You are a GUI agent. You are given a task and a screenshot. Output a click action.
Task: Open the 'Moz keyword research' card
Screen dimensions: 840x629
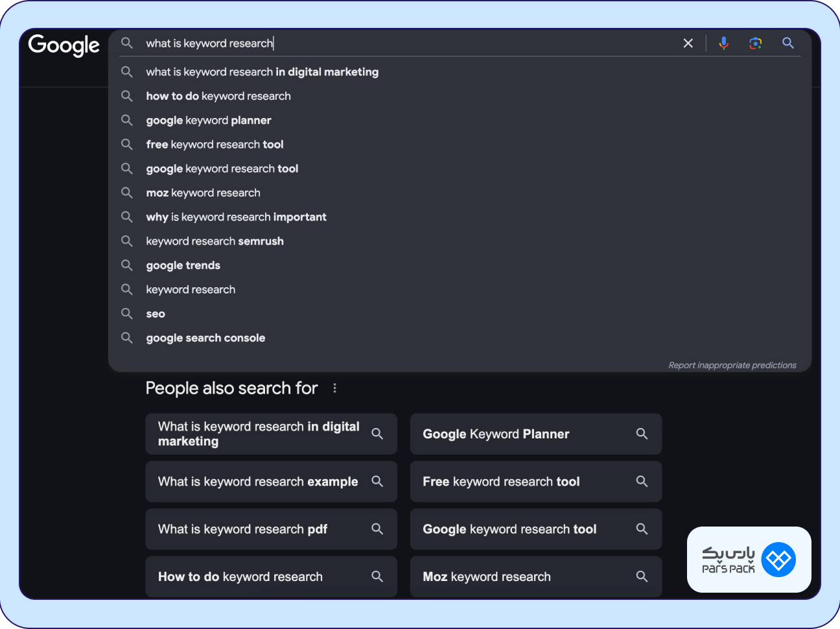click(x=535, y=576)
